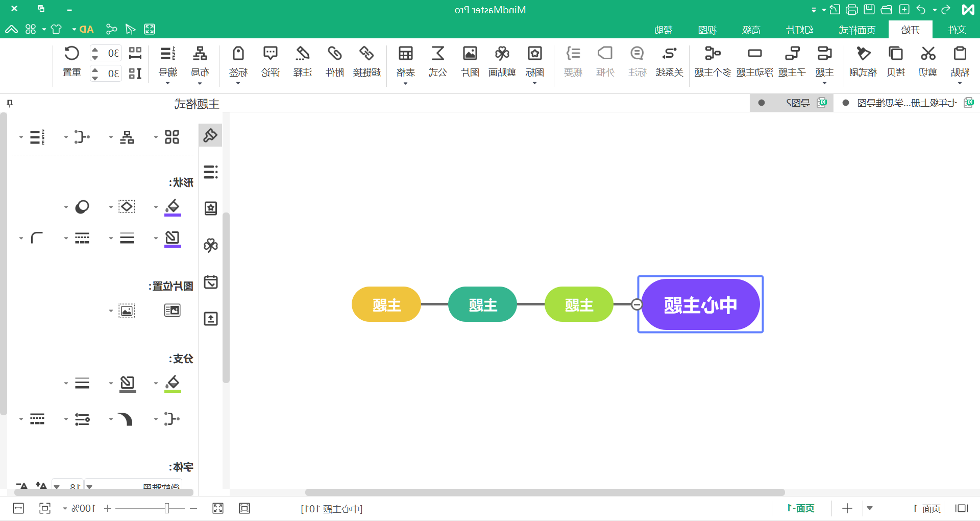Open the 表格 table dropdown arrow
The image size is (980, 521).
pos(406,83)
